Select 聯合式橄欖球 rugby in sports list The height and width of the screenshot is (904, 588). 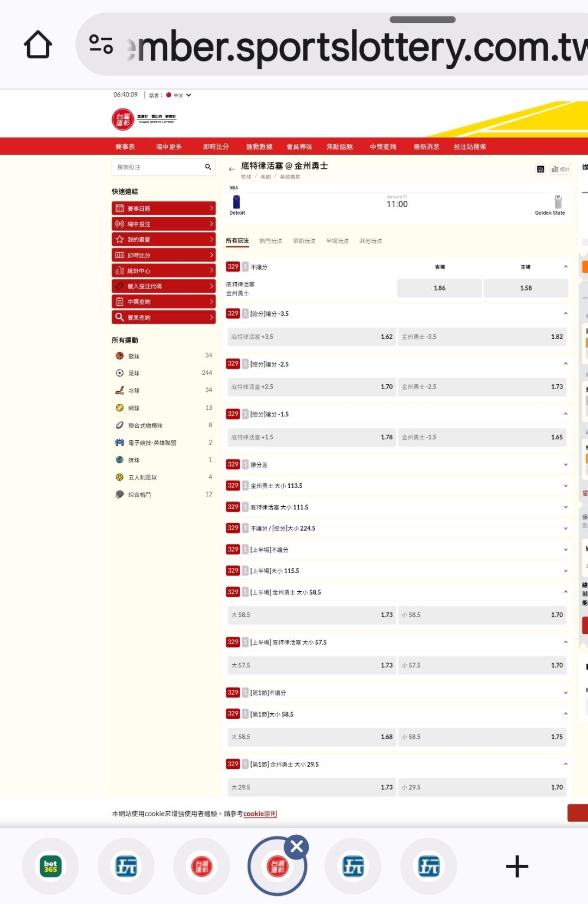(x=163, y=426)
